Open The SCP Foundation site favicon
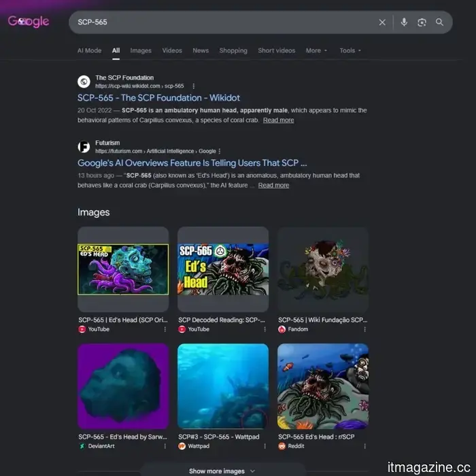The width and height of the screenshot is (476, 476). pyautogui.click(x=84, y=82)
